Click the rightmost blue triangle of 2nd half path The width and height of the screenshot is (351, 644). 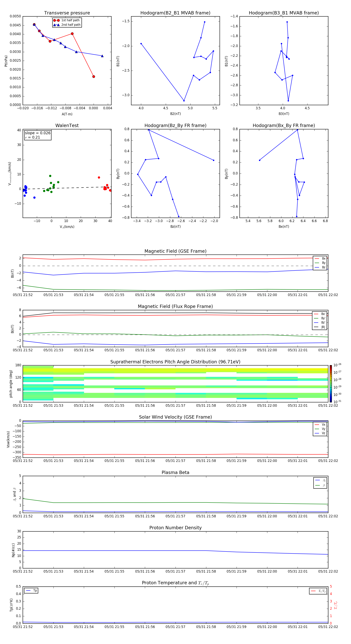coord(102,56)
